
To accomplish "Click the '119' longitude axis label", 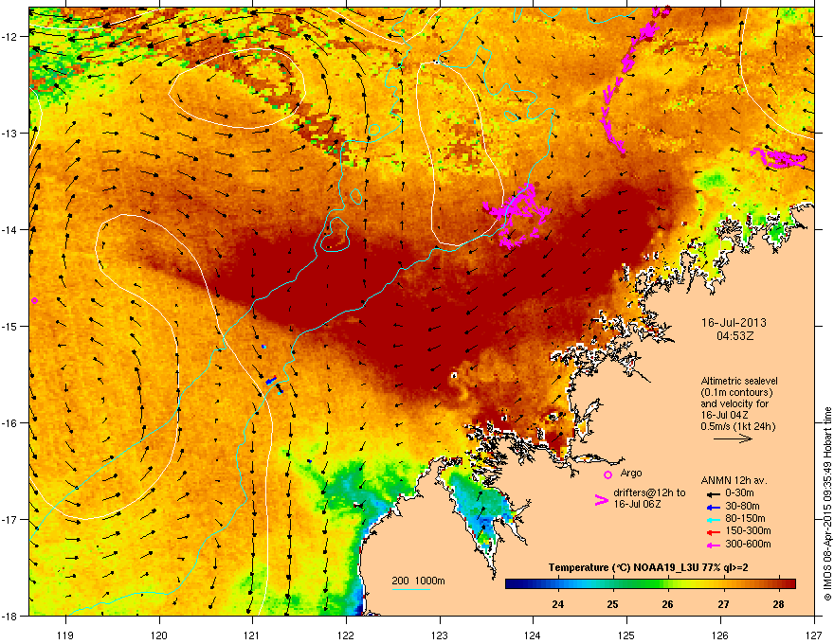I will pos(66,635).
